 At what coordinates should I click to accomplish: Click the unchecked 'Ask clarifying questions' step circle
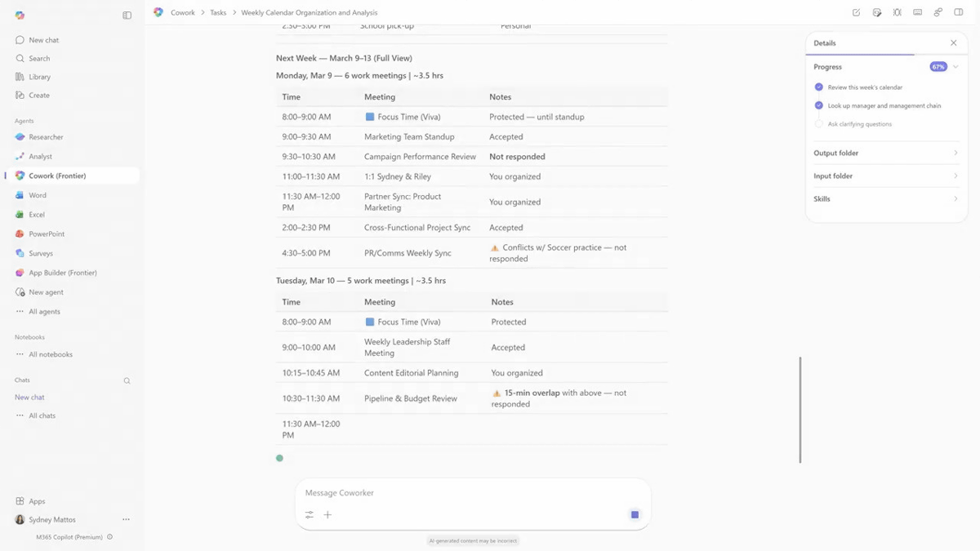(x=819, y=124)
